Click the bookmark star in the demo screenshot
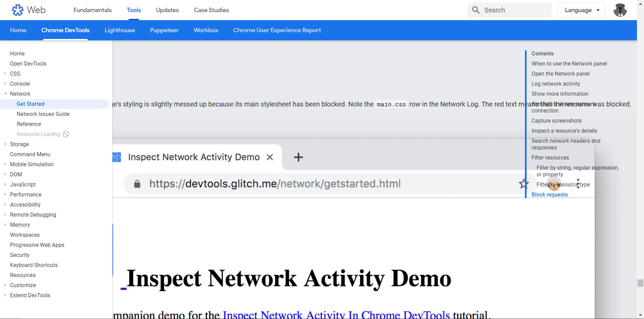This screenshot has height=319, width=644. point(523,184)
